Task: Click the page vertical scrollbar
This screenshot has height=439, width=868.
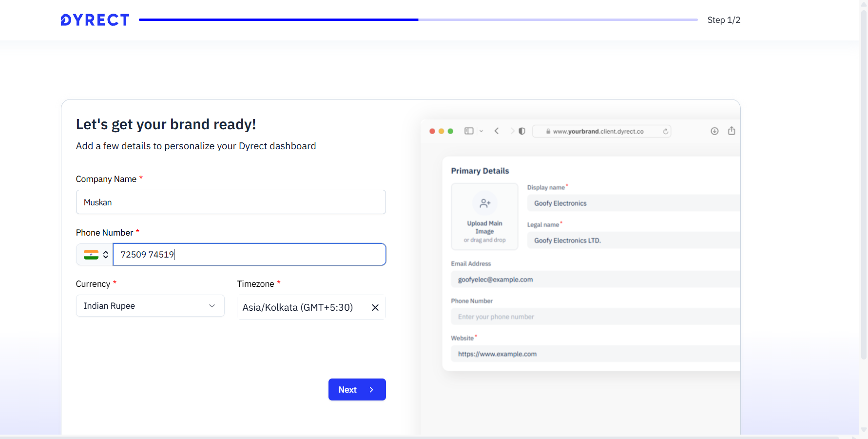Action: 864,195
